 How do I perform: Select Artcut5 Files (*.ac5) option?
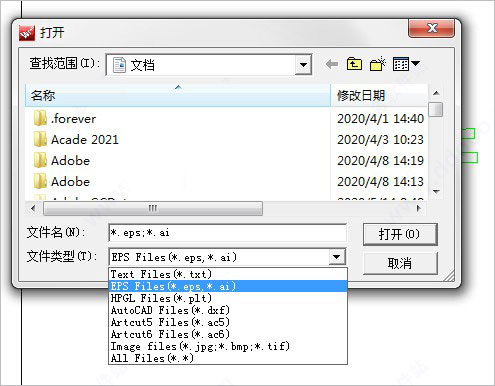click(228, 322)
